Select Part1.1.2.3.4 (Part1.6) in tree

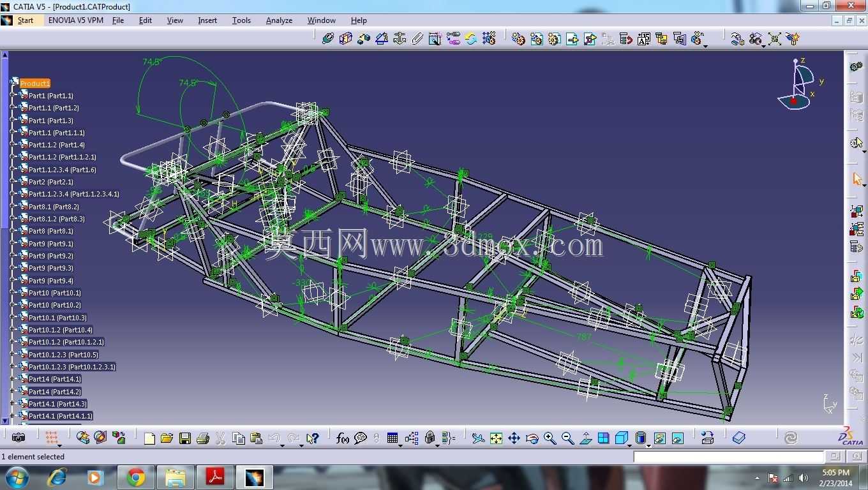click(x=63, y=170)
